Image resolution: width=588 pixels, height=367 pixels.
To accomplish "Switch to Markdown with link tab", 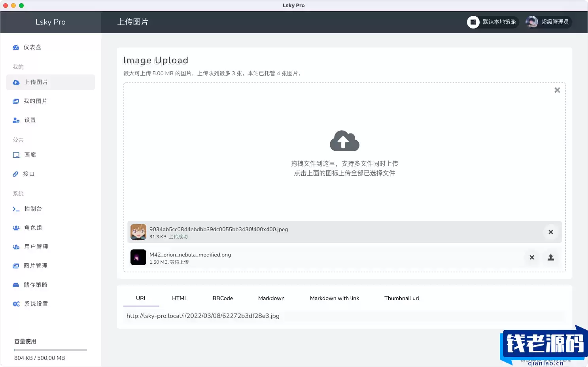I will point(335,299).
